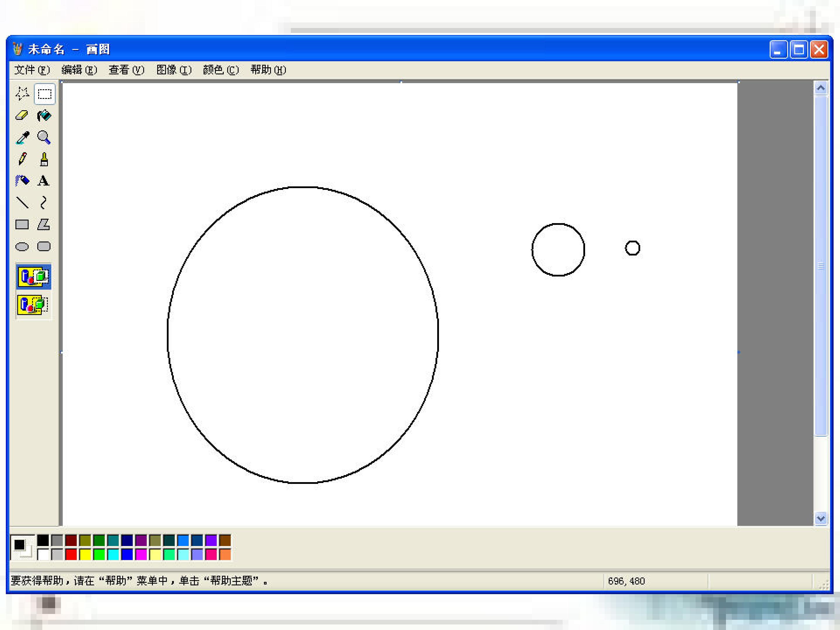Image resolution: width=840 pixels, height=630 pixels.
Task: Maximize the Paint window
Action: tap(799, 50)
